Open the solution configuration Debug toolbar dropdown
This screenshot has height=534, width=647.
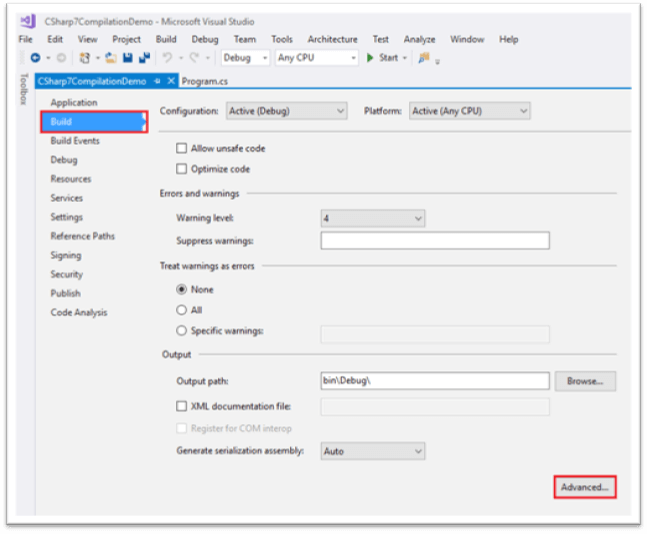point(245,58)
